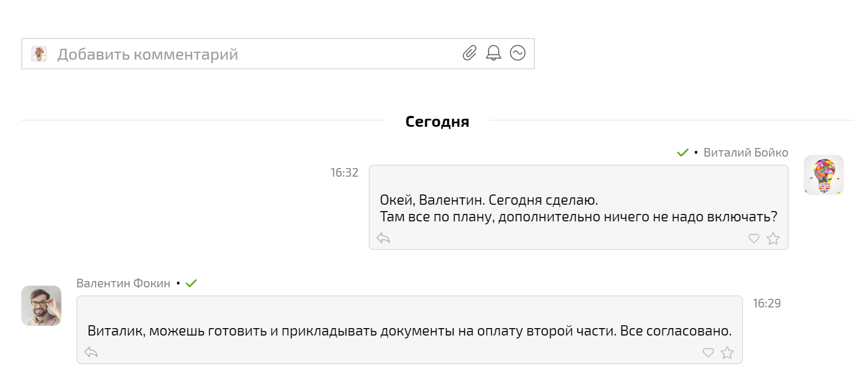Open Виталий Бойко's profile name link
This screenshot has width=868, height=382.
pos(745,153)
